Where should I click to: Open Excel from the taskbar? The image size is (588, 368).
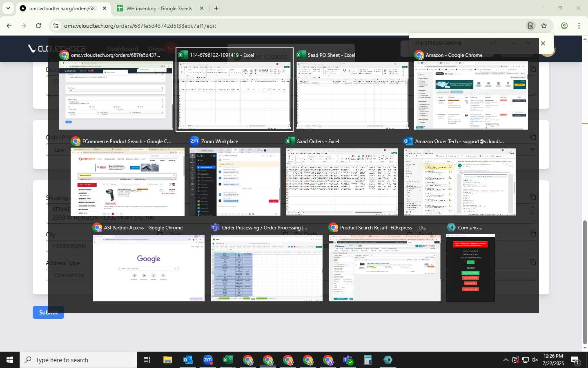click(228, 360)
